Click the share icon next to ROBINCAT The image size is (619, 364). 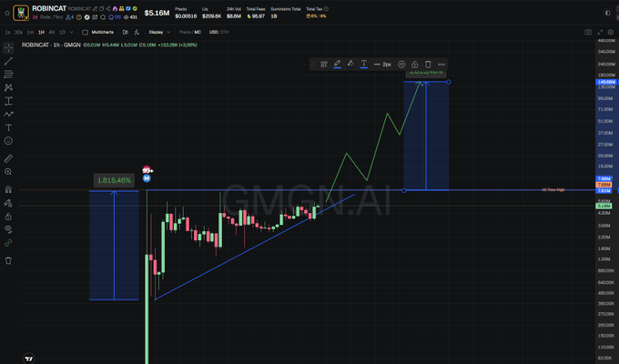pos(107,9)
